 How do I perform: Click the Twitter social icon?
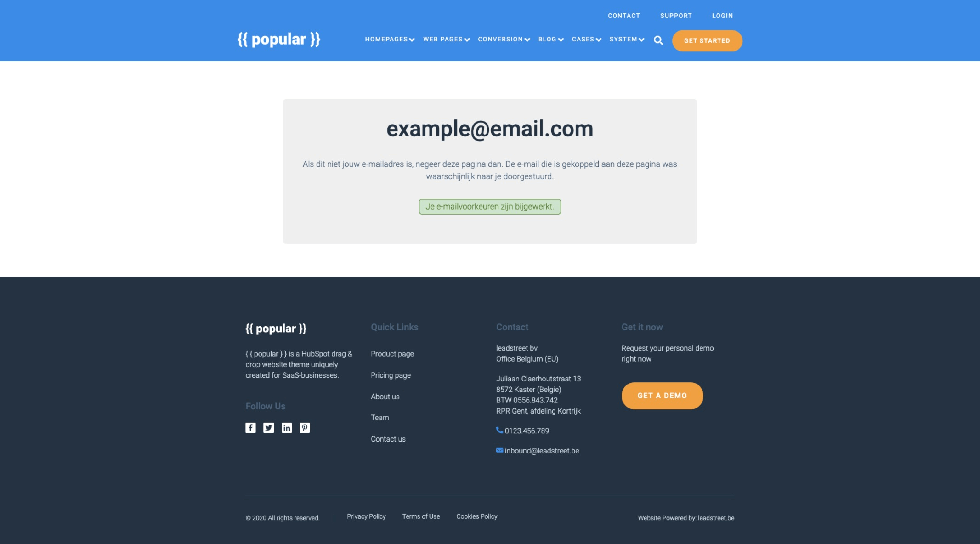point(269,427)
